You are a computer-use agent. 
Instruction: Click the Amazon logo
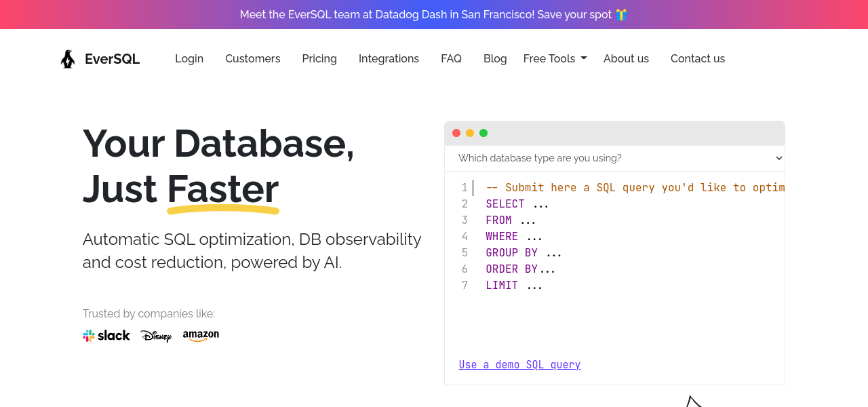201,335
